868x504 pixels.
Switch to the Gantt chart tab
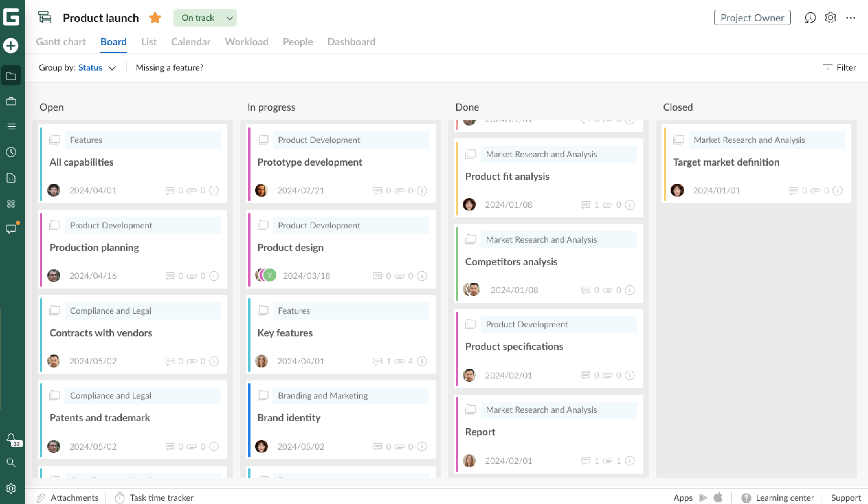61,42
